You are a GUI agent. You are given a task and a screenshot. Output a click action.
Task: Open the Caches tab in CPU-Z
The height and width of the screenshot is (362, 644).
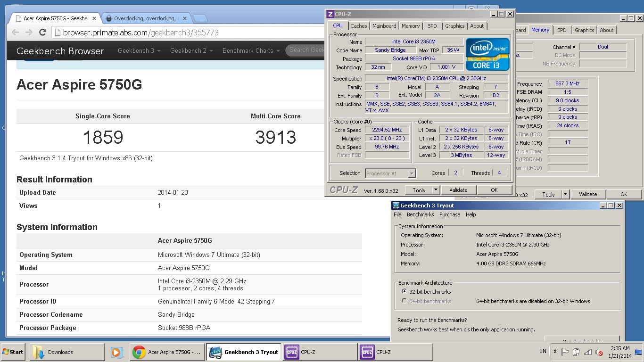coord(358,26)
